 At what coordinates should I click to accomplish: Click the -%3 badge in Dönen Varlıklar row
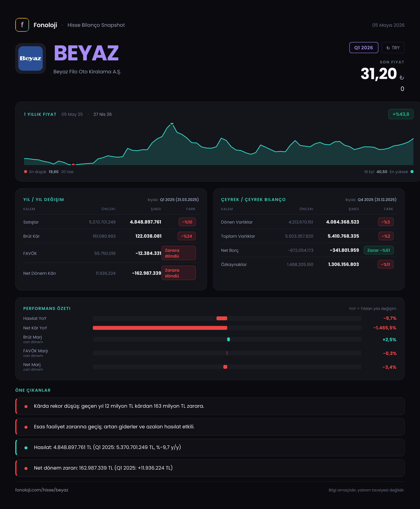[386, 222]
